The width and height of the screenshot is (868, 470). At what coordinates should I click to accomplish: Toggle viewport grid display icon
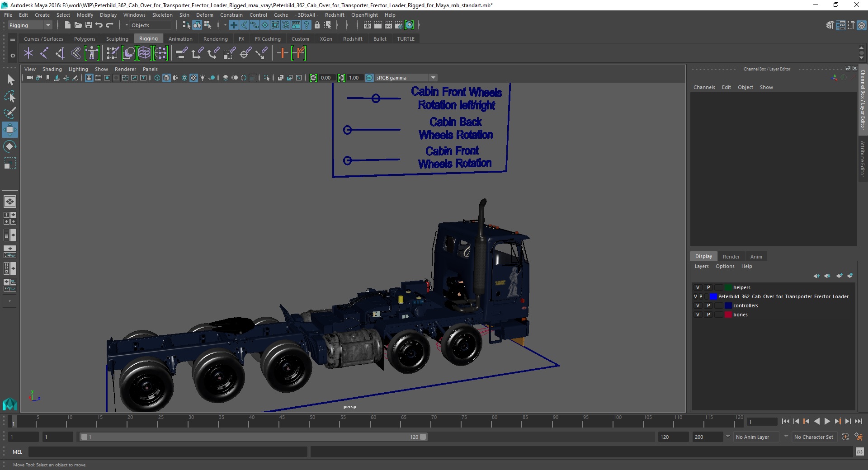(x=89, y=78)
